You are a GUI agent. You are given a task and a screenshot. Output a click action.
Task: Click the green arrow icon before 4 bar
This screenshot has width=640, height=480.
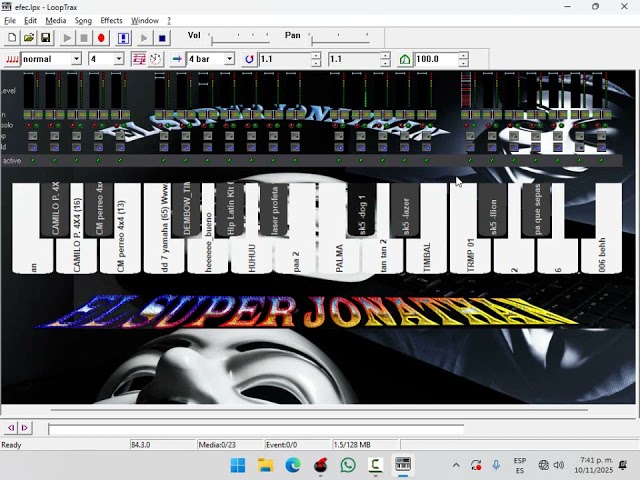point(177,59)
